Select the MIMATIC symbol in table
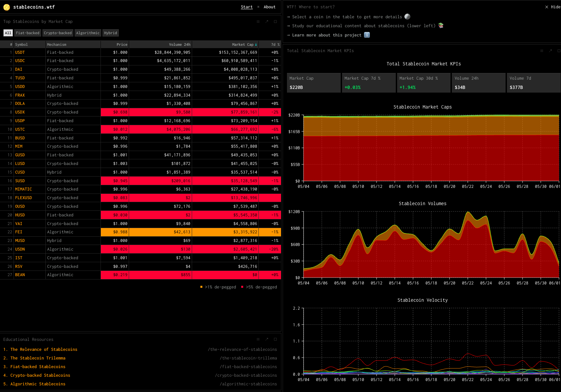This screenshot has height=392, width=561. click(x=24, y=189)
